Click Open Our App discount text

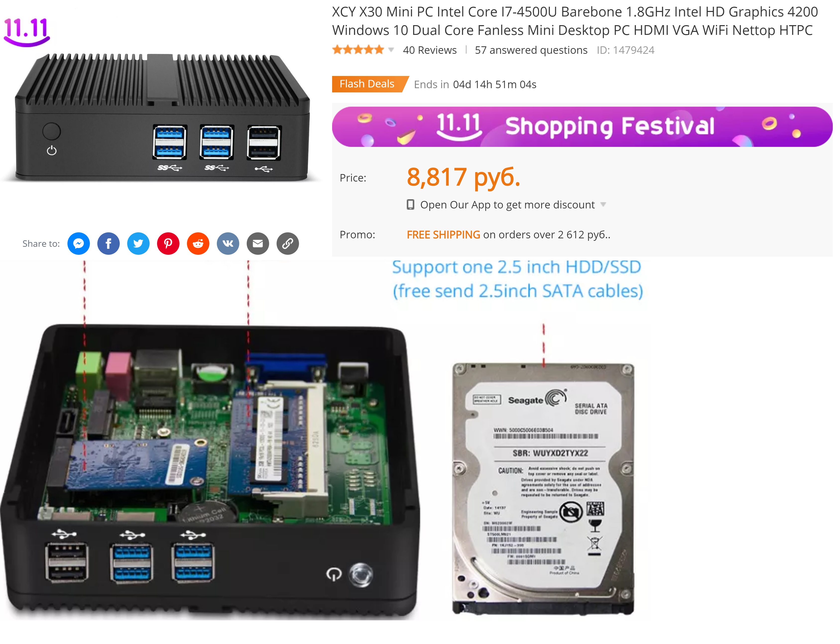507,205
